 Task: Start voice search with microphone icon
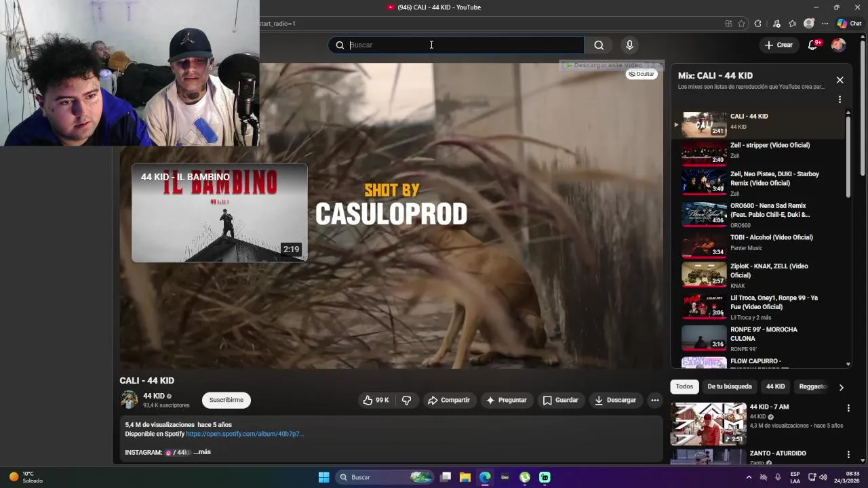[629, 45]
